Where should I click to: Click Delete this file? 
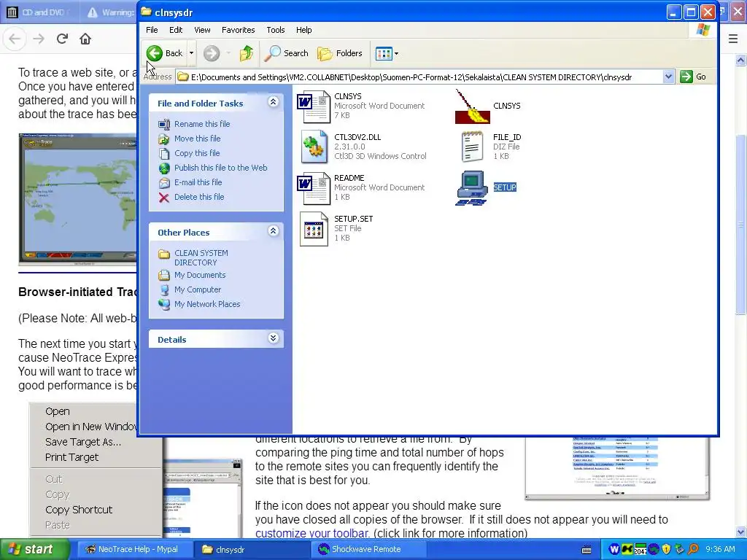199,197
